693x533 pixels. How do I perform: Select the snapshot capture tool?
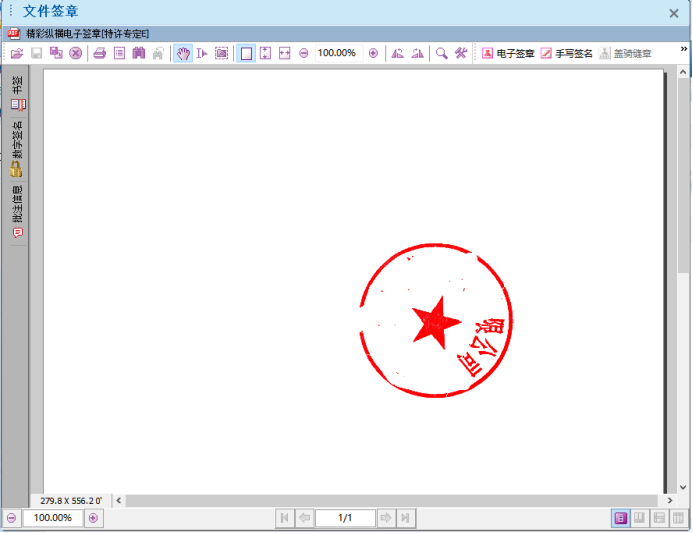221,53
